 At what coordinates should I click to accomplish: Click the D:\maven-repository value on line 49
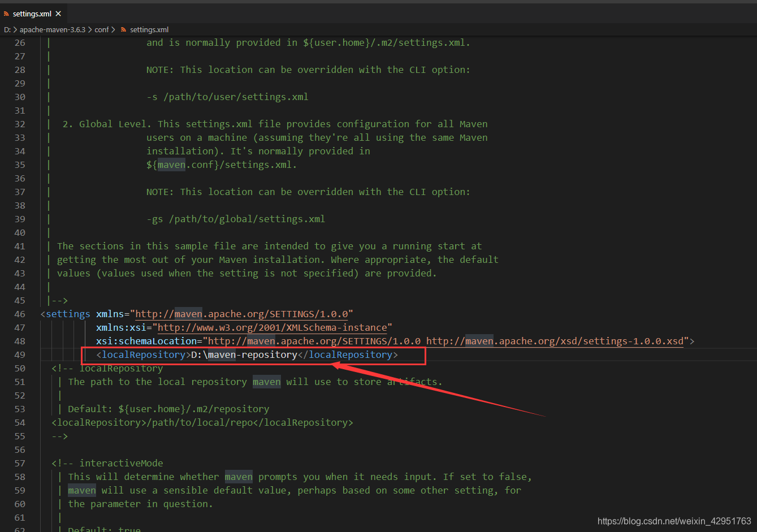tap(244, 354)
